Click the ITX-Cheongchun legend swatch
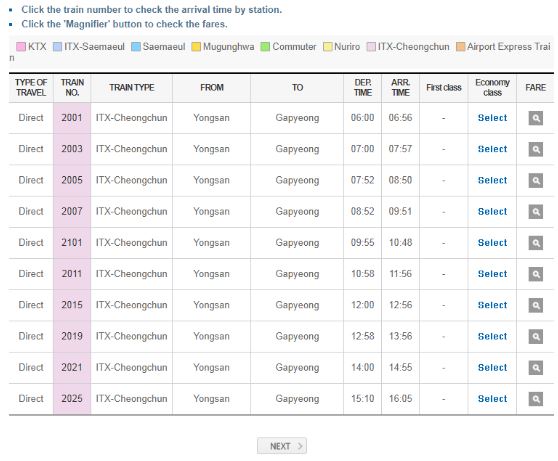This screenshot has width=558, height=461. point(371,47)
